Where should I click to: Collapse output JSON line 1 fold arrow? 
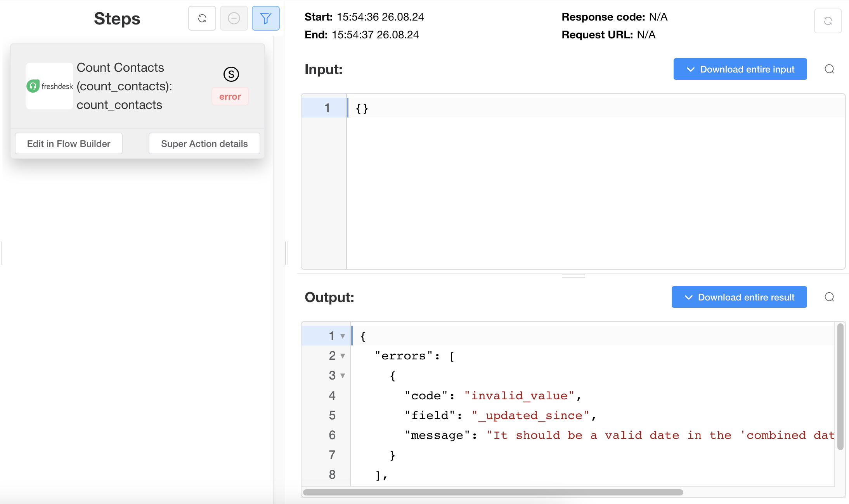click(x=343, y=336)
